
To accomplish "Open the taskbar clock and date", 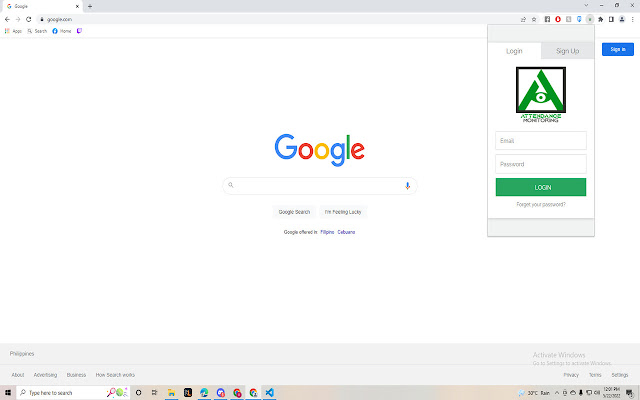I will 611,393.
